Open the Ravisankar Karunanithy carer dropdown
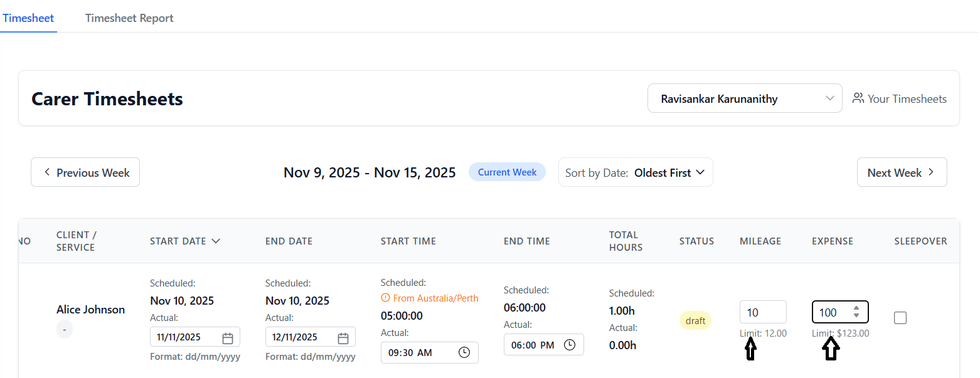 [x=744, y=98]
